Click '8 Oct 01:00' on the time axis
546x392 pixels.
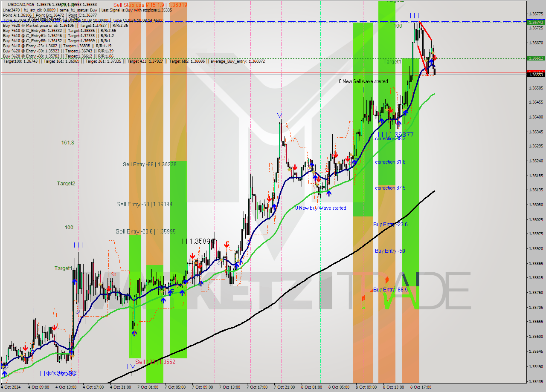coord(312,387)
